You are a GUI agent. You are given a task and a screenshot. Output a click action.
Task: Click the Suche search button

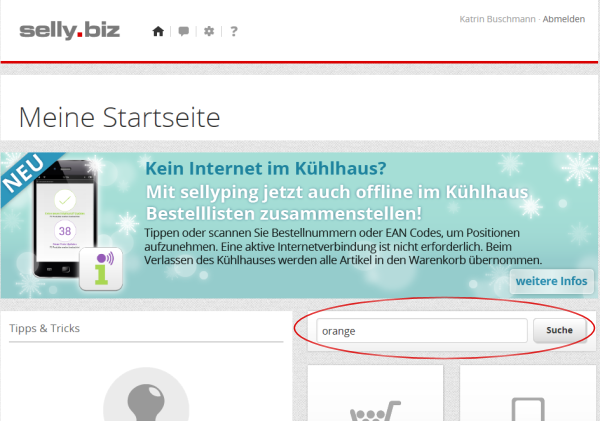(x=559, y=330)
